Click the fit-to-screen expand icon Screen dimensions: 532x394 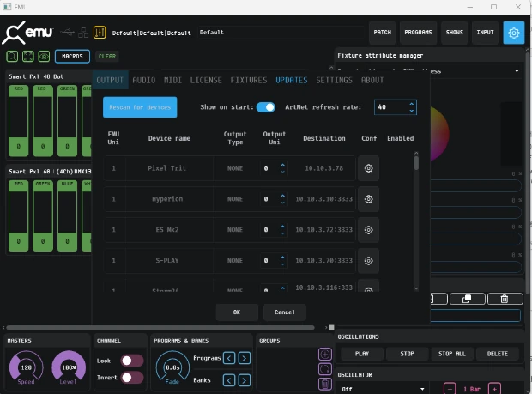pyautogui.click(x=28, y=57)
